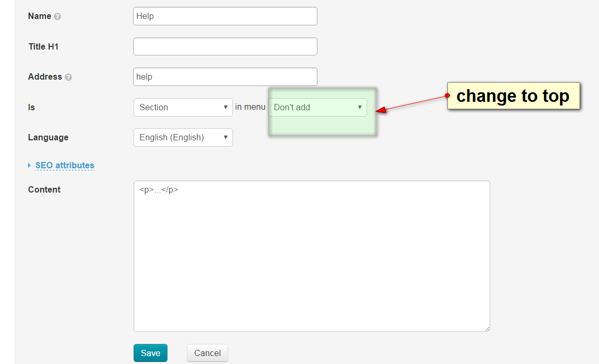The image size is (599, 364).
Task: Expand SEO attributes using the triangle arrow
Action: (30, 166)
